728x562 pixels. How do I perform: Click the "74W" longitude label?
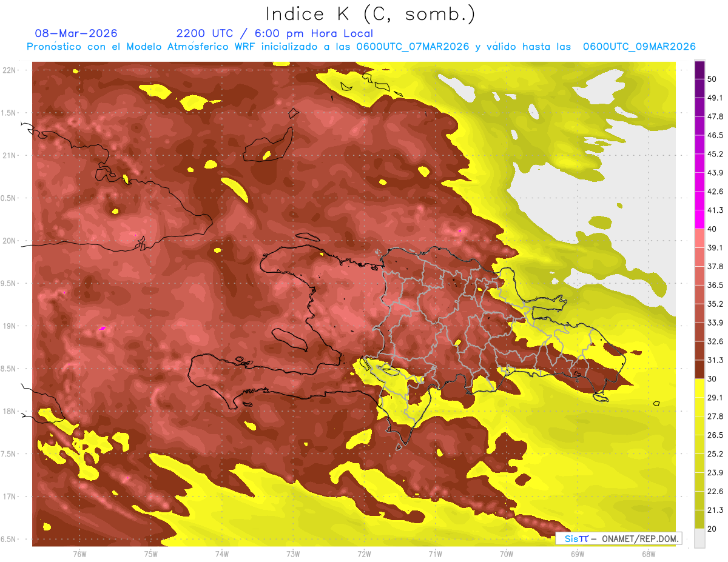tap(222, 554)
